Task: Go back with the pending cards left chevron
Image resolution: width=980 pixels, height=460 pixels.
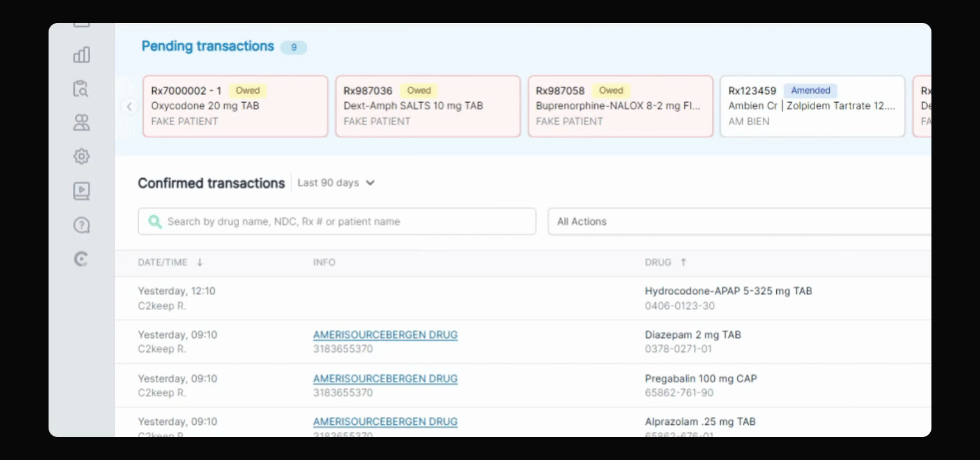Action: [x=129, y=107]
